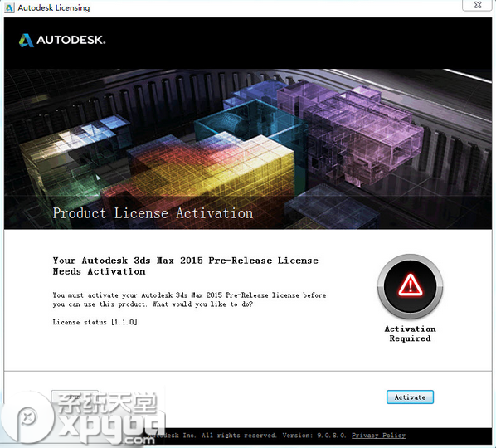Click the red Activation Required warning icon
496x448 pixels.
point(411,286)
